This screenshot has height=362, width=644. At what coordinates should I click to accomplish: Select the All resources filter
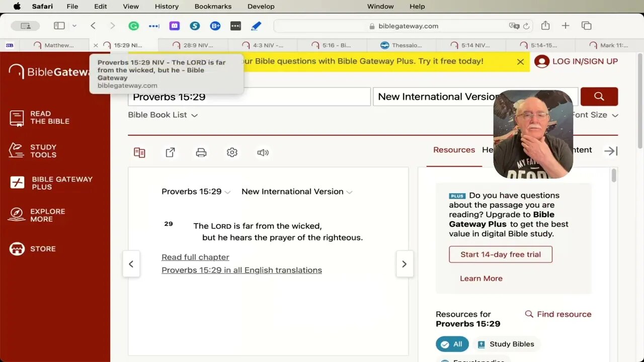pyautogui.click(x=452, y=344)
